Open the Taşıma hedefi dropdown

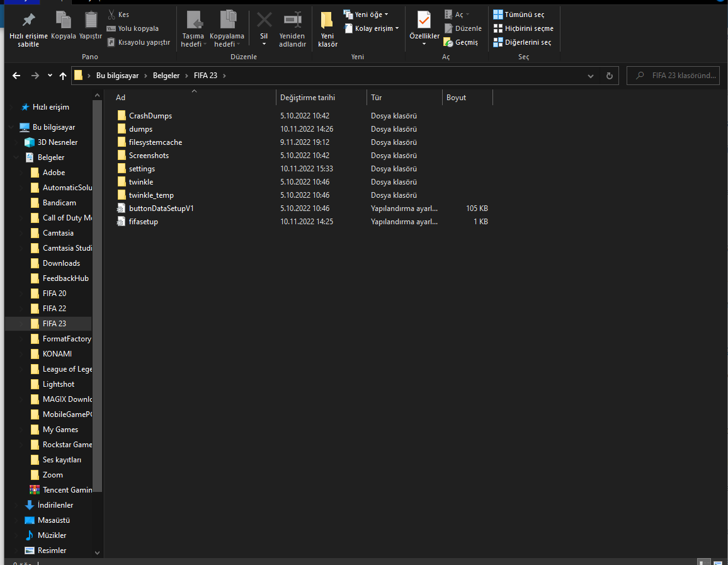coord(193,29)
